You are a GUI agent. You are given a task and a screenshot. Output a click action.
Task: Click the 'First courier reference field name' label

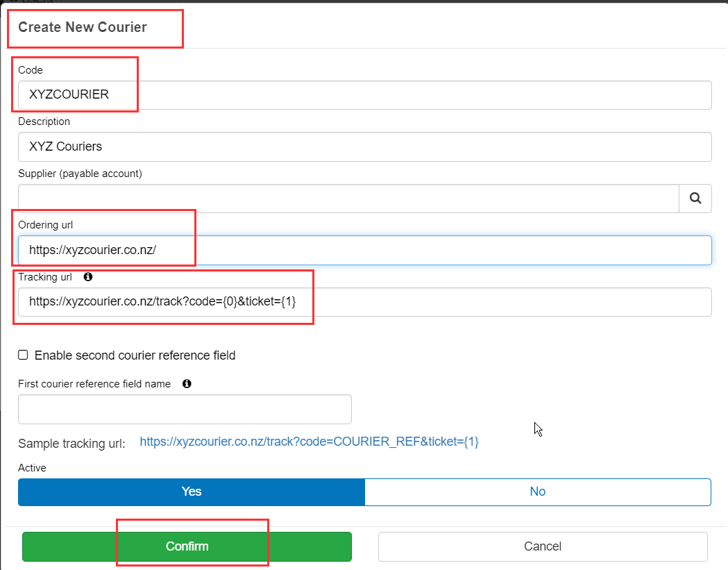(x=94, y=384)
